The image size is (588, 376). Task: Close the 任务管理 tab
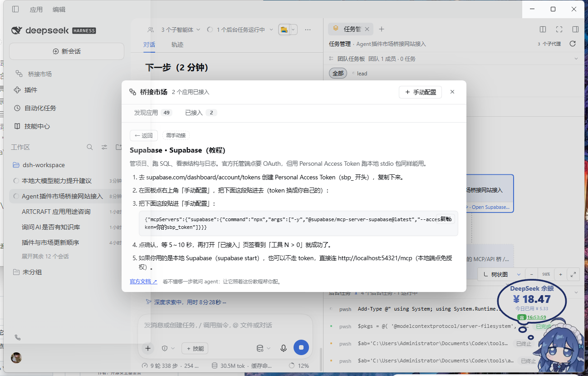367,29
